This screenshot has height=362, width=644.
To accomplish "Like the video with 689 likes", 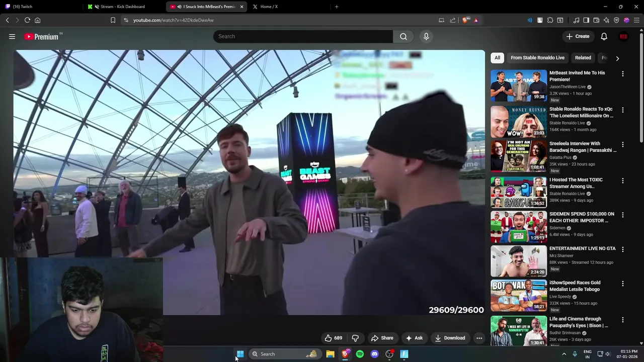I will click(x=334, y=338).
